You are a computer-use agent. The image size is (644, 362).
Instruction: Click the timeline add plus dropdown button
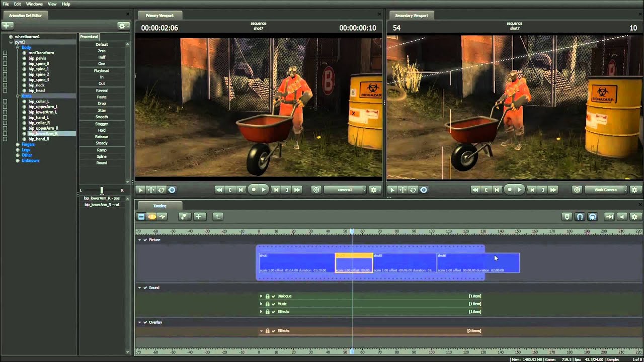[x=200, y=217]
